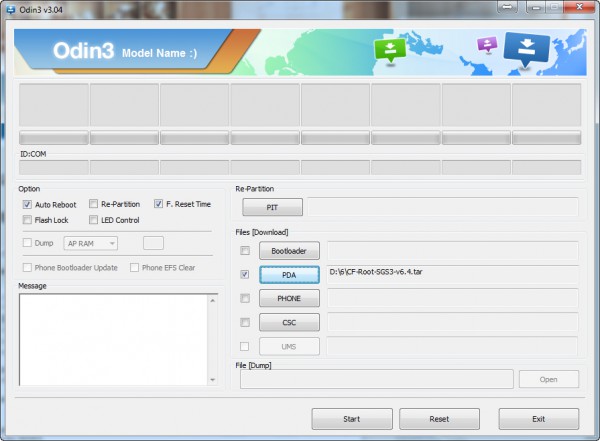Click the Odin3 title bar icon
Viewport: 600px width, 441px height.
point(9,9)
